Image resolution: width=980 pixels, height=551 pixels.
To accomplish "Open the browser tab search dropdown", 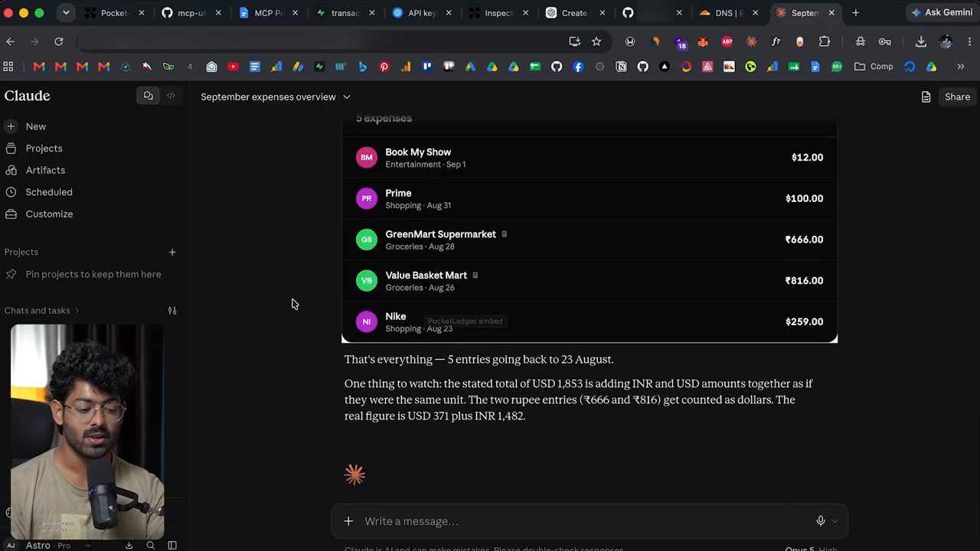I will (x=66, y=13).
